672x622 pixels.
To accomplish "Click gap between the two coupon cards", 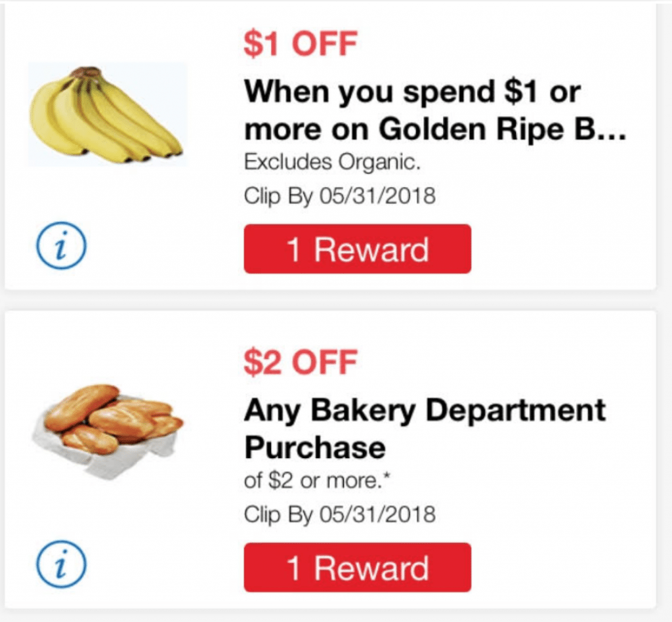I will [330, 301].
